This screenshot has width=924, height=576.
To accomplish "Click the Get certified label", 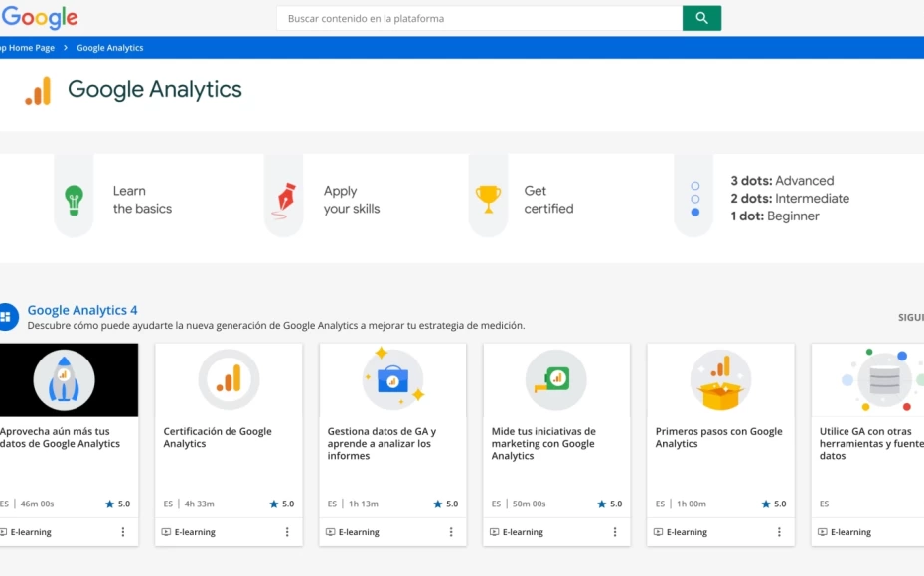I will (548, 200).
